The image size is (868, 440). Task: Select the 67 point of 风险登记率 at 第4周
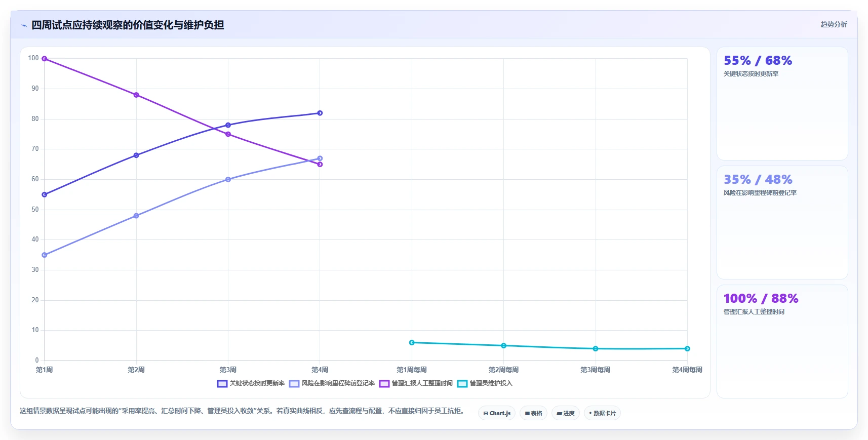[320, 158]
